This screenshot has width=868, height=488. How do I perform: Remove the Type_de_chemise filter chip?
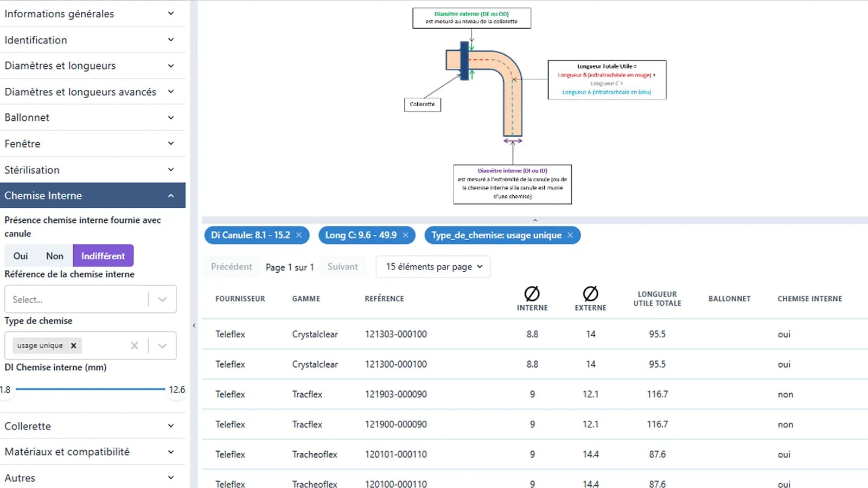click(570, 235)
